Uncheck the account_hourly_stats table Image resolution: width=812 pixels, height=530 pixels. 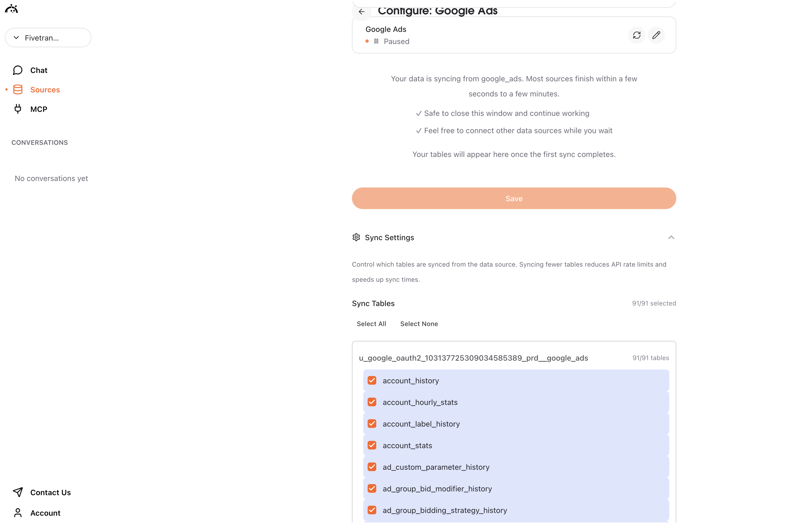tap(372, 402)
